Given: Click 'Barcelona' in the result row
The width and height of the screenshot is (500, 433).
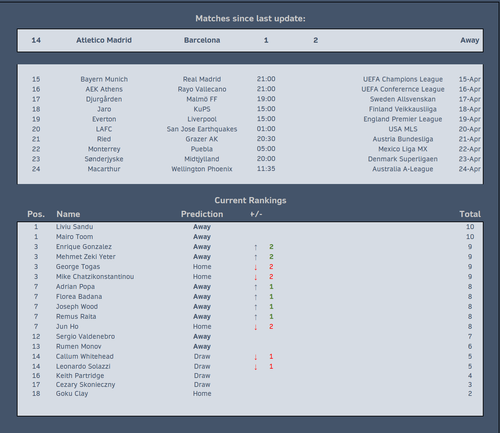Looking at the screenshot, I should [202, 40].
